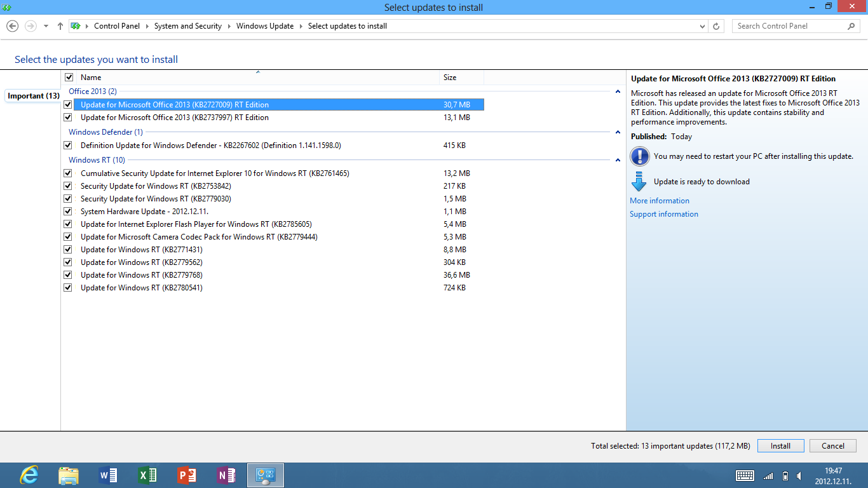
Task: Click the Cancel button
Action: coord(833,446)
